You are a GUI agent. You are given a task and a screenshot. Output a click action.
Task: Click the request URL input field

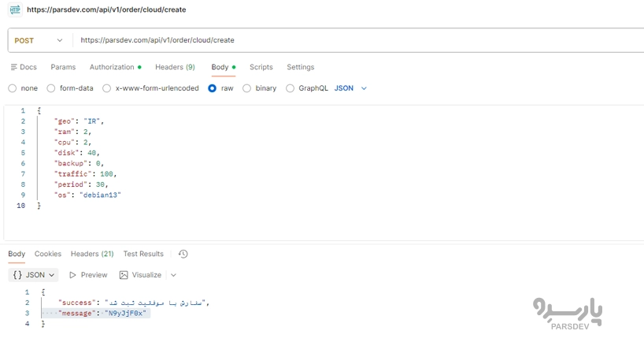(x=354, y=40)
